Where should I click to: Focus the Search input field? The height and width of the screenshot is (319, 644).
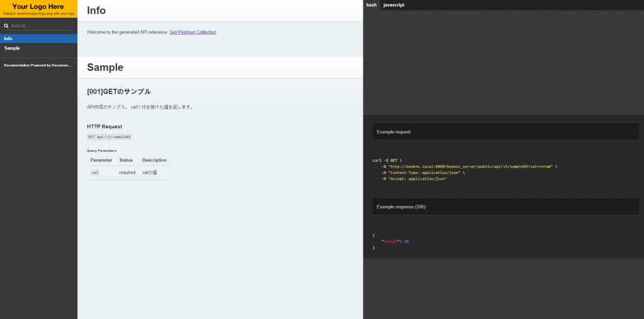(x=41, y=26)
